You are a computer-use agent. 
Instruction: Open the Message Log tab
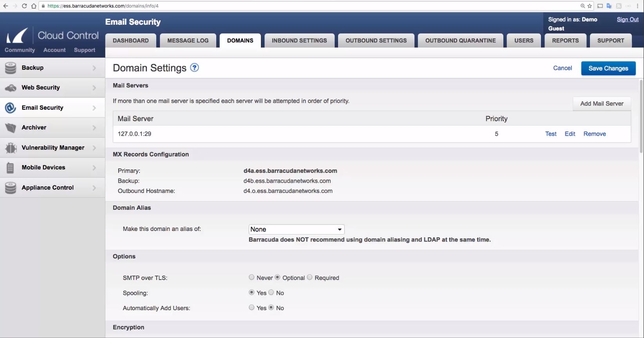tap(188, 40)
